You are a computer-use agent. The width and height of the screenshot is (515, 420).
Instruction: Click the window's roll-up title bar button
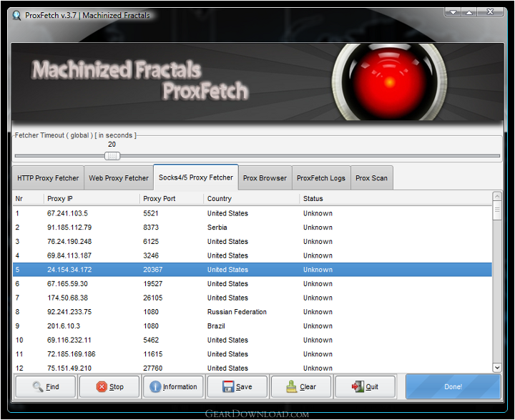point(469,12)
